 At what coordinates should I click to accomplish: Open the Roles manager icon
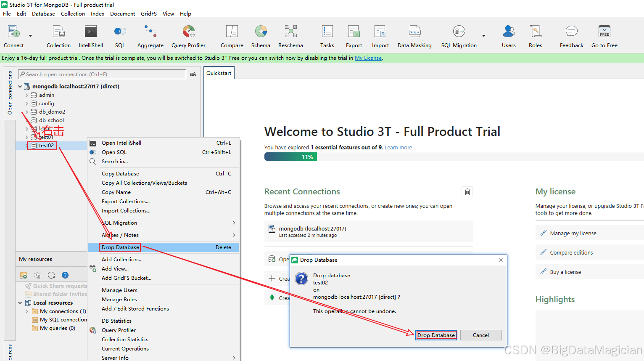[535, 32]
